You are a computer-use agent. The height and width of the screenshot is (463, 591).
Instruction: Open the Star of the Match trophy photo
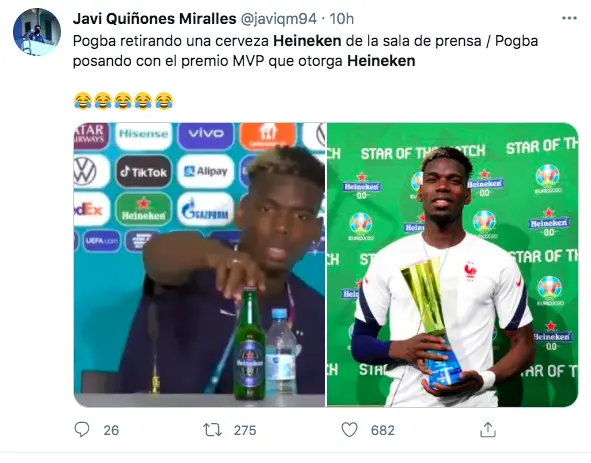(452, 265)
